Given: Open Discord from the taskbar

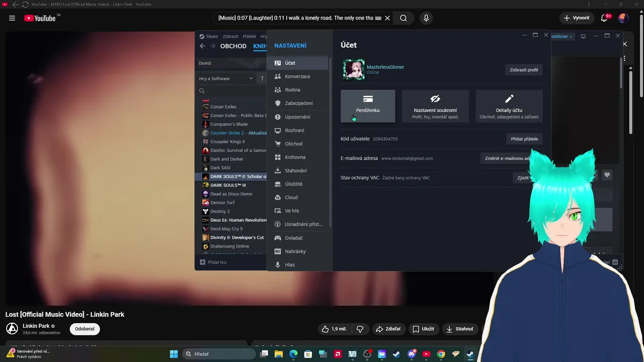Looking at the screenshot, I should (412, 354).
